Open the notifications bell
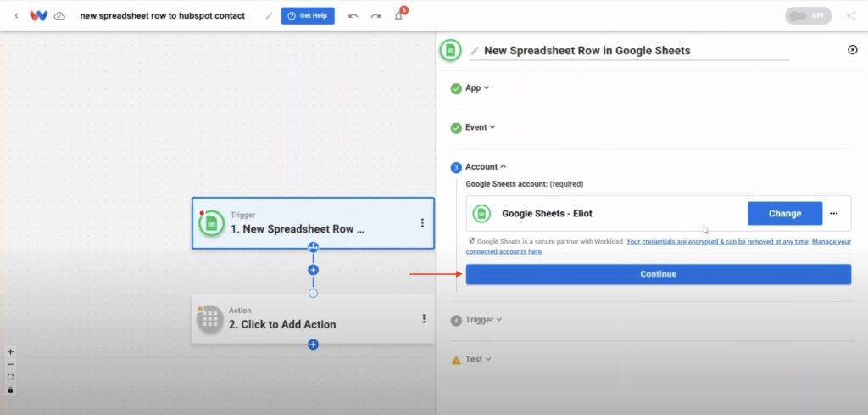Image resolution: width=868 pixels, height=415 pixels. click(x=398, y=16)
